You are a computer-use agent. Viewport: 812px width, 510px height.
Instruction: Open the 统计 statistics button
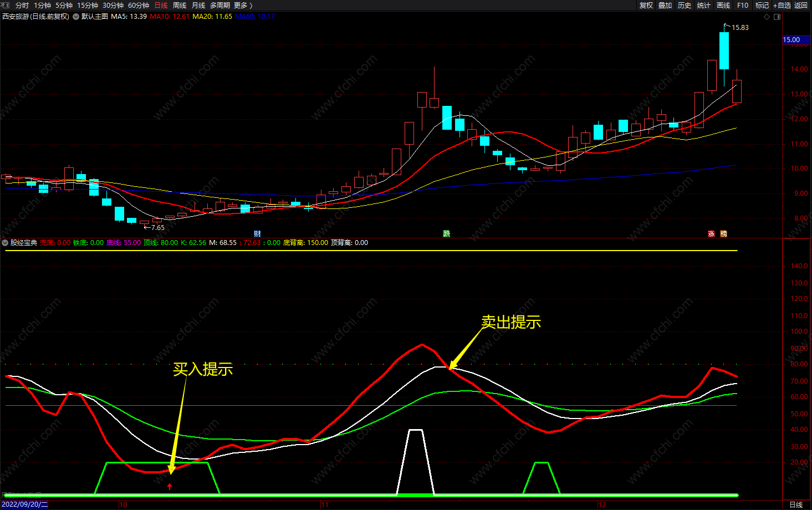(704, 5)
